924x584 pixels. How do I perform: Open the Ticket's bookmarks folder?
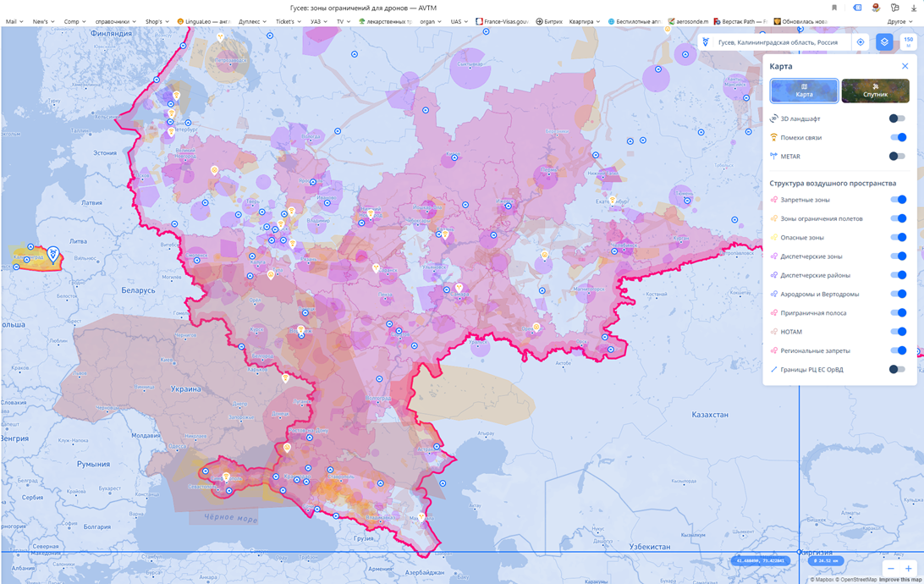[x=289, y=21]
